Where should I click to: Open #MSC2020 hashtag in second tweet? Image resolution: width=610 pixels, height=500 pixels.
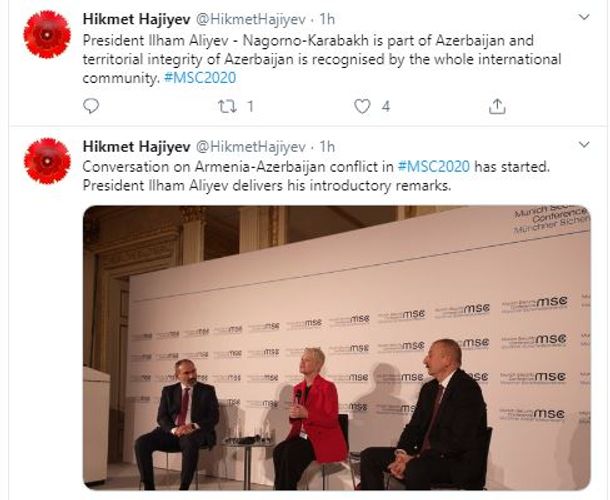tap(433, 167)
